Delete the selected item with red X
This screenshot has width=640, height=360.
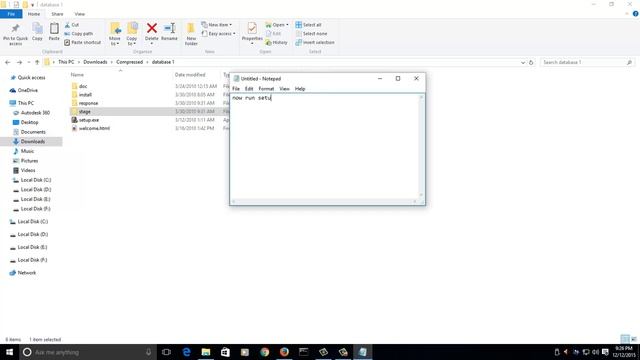click(151, 32)
